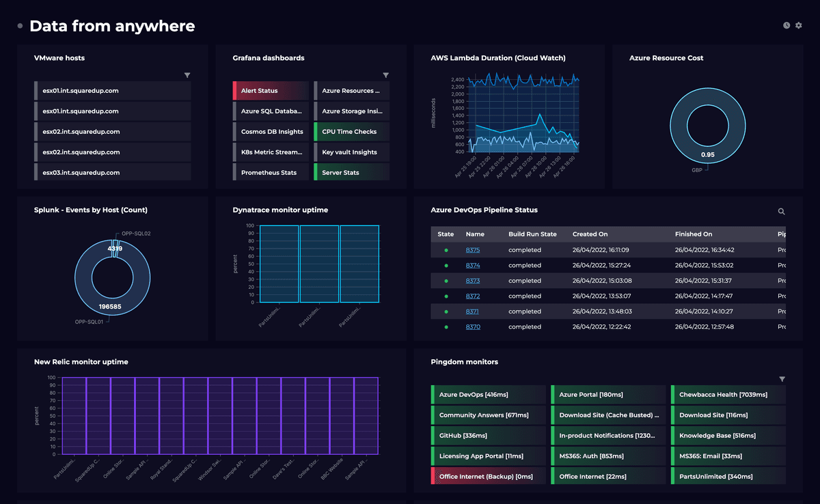Sort by Created On column

tap(590, 234)
